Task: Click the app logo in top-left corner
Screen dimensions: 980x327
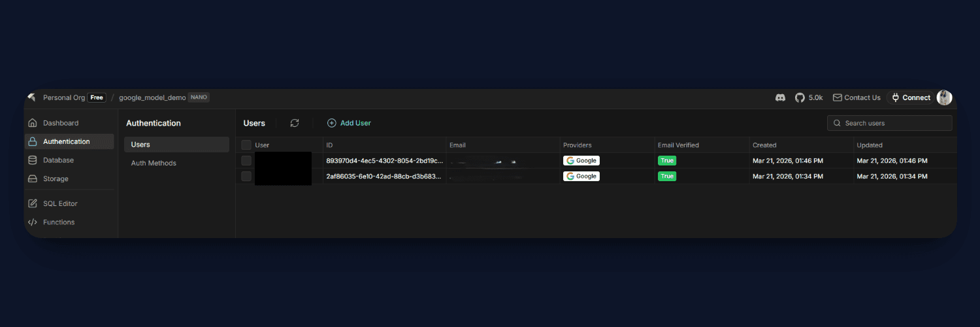Action: click(x=31, y=97)
